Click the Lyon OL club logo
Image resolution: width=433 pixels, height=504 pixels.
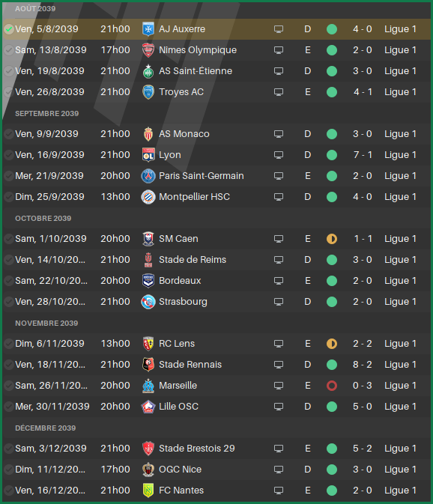[148, 155]
